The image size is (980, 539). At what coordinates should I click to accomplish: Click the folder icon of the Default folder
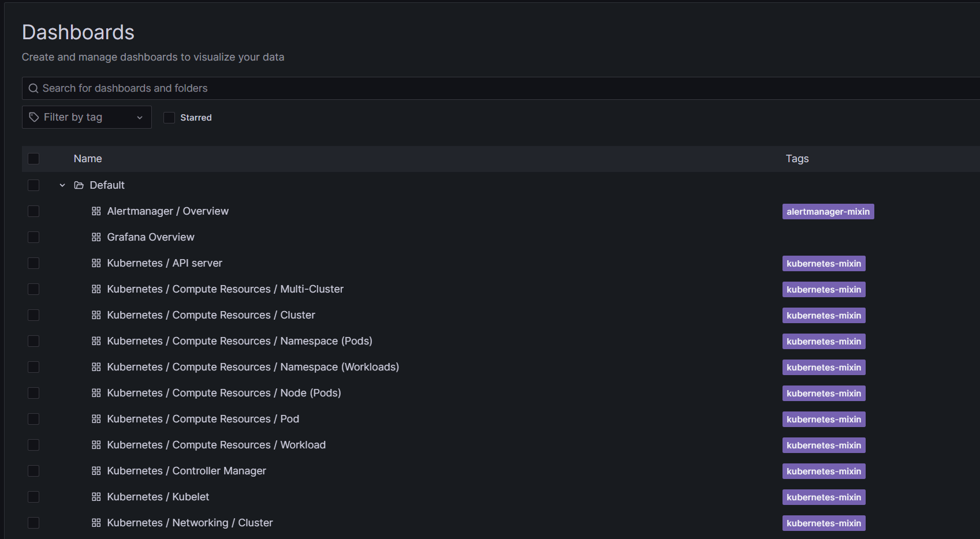[x=79, y=185]
